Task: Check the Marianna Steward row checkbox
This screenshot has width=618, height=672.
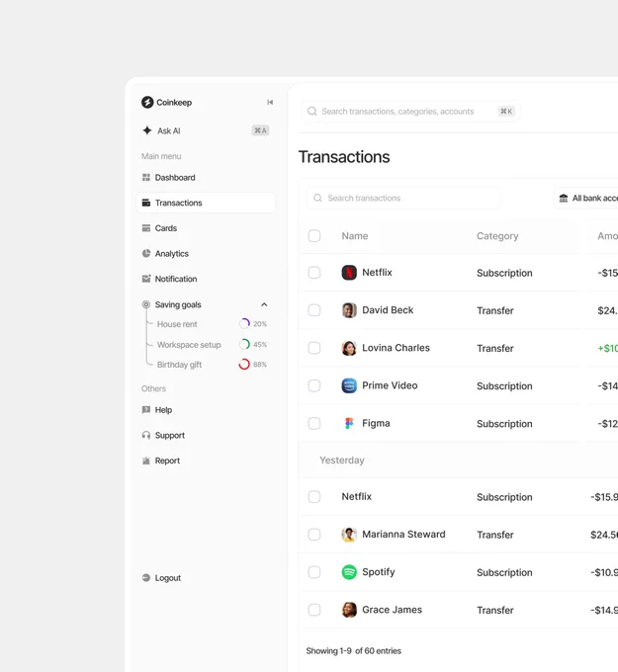Action: click(314, 535)
